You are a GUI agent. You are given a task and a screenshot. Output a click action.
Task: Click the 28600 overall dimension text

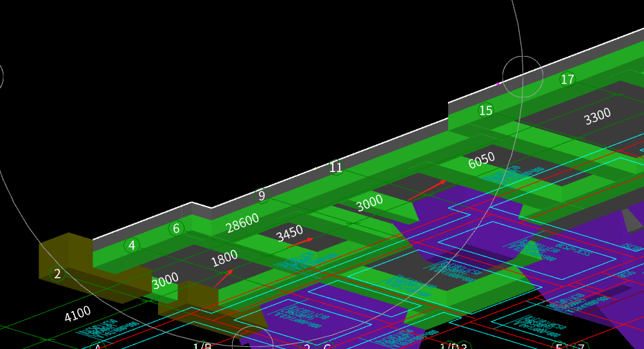[x=242, y=223]
